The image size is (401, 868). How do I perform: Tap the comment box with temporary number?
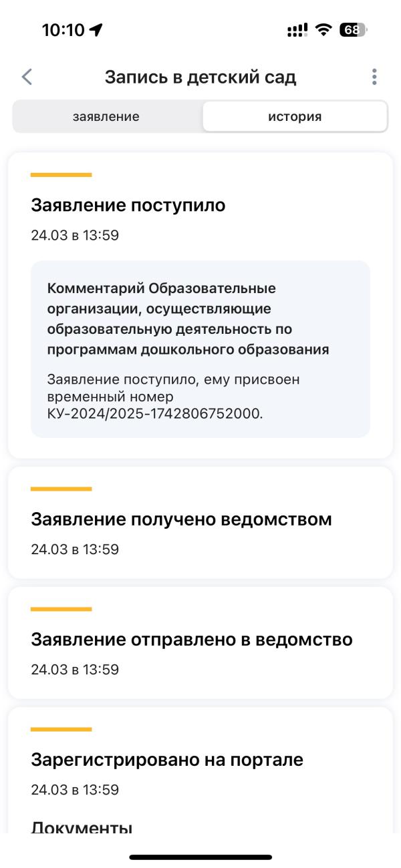coord(200,349)
